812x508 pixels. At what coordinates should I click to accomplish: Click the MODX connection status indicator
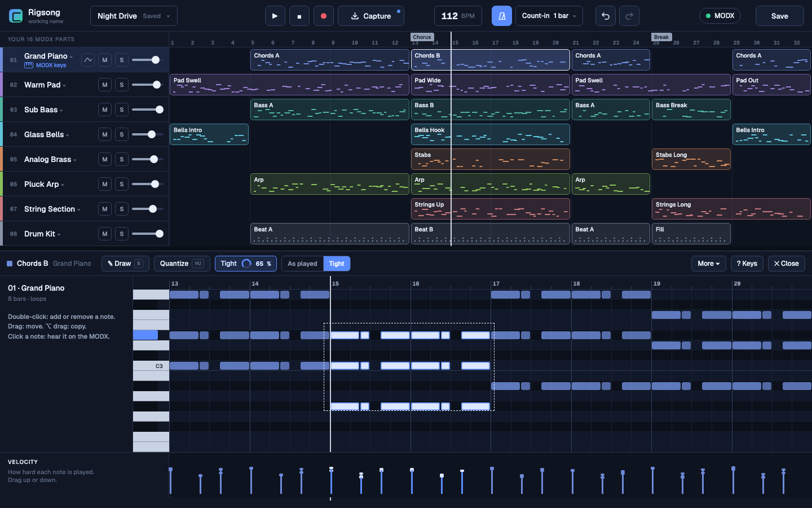(x=720, y=16)
